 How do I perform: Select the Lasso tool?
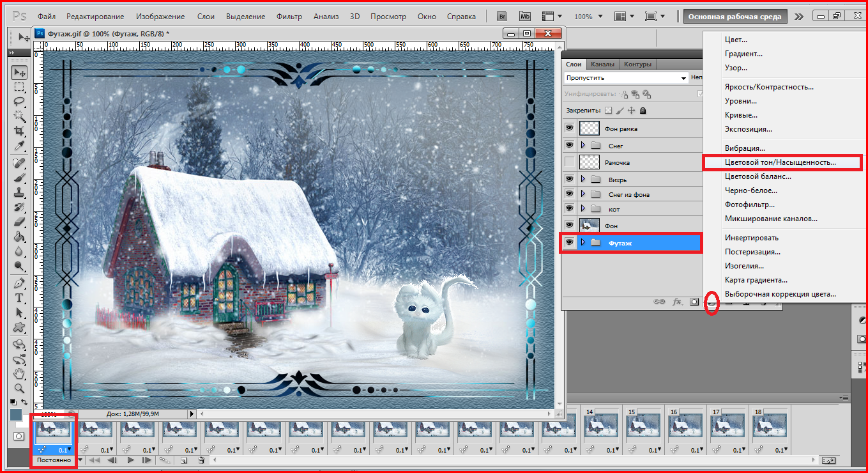20,101
